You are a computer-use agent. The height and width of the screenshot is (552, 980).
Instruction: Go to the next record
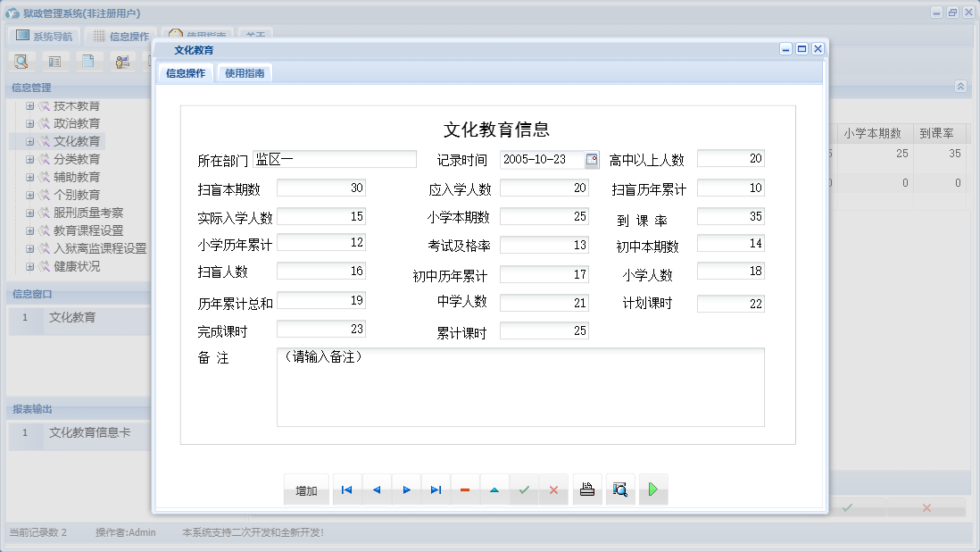point(406,489)
